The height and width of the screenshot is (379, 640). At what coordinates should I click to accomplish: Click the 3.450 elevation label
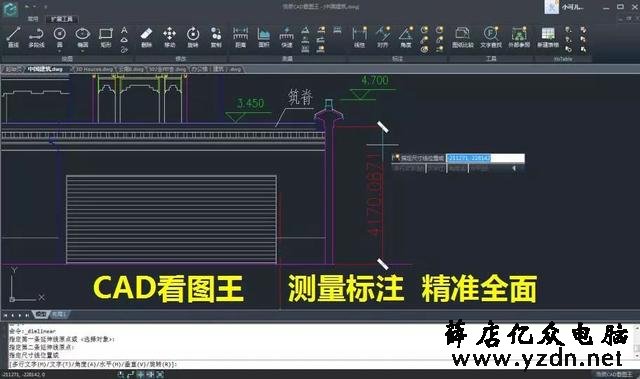pyautogui.click(x=251, y=103)
